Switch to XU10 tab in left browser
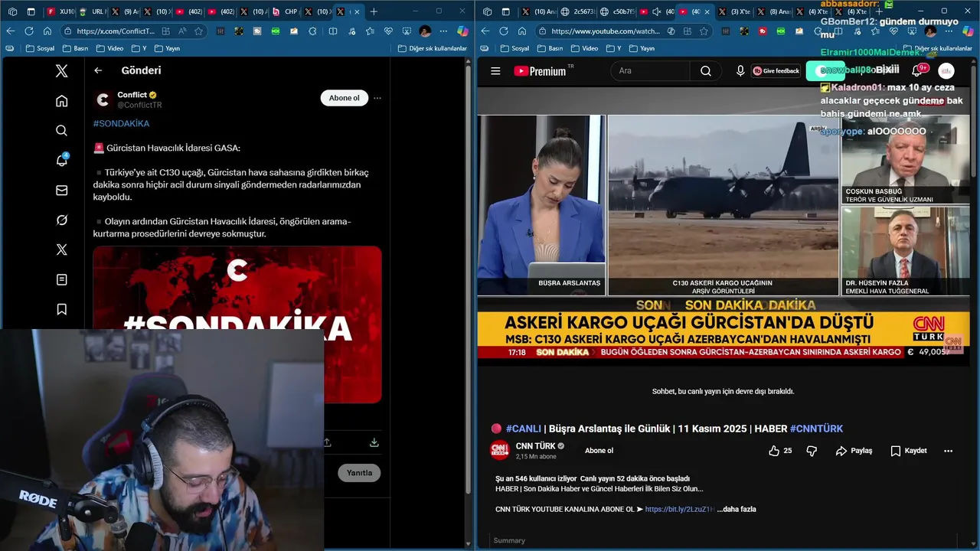The width and height of the screenshot is (980, 551). pyautogui.click(x=61, y=11)
